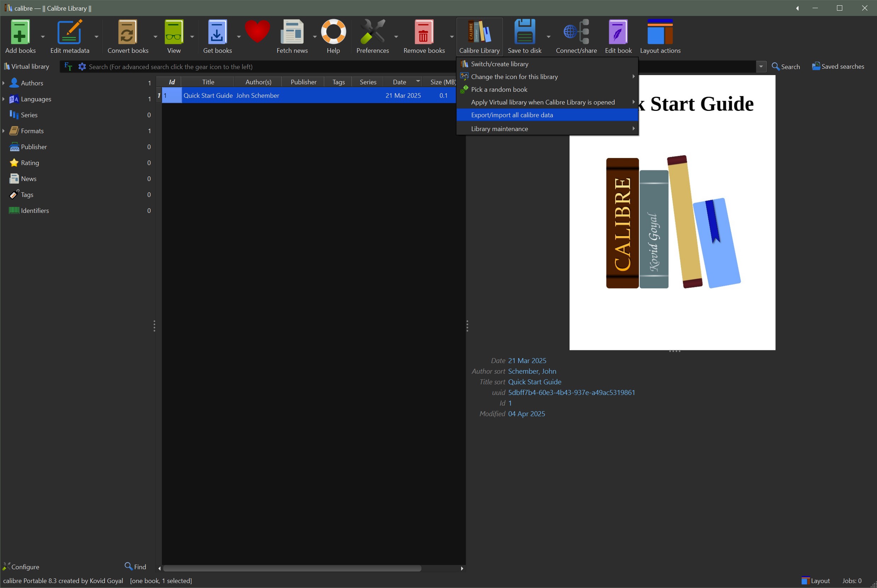This screenshot has width=877, height=588.
Task: Open Fetch news
Action: coord(292,32)
